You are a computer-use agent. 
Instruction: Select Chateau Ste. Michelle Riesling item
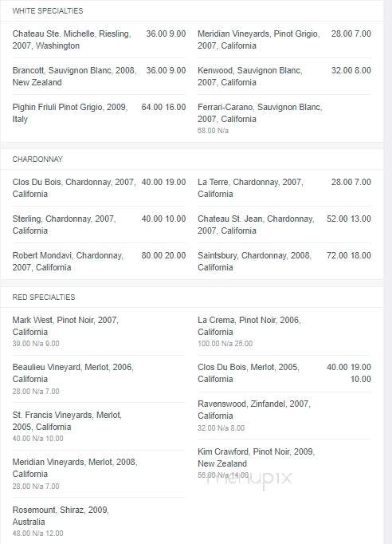click(x=99, y=40)
